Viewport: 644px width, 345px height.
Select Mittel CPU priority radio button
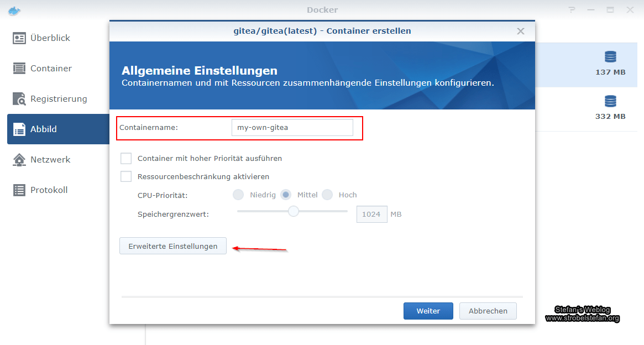tap(286, 195)
